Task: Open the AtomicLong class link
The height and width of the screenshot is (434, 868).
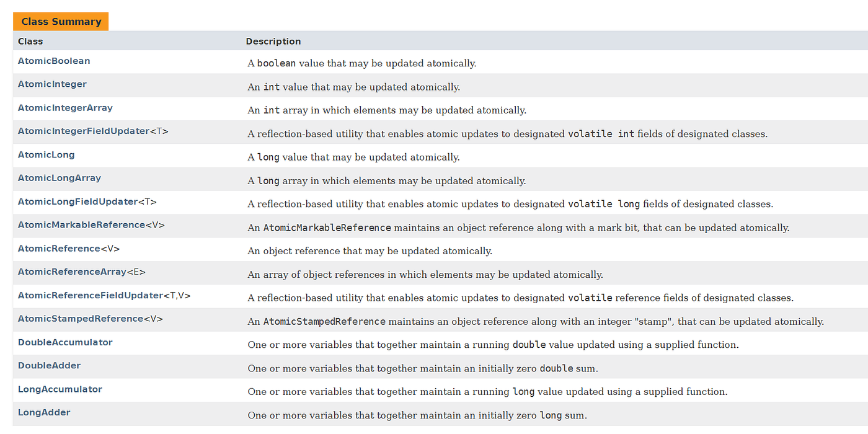Action: click(46, 154)
